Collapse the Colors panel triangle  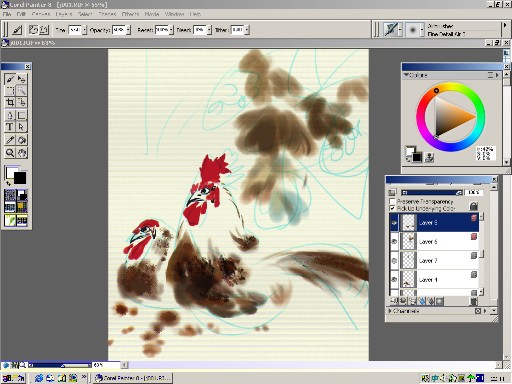click(x=406, y=75)
